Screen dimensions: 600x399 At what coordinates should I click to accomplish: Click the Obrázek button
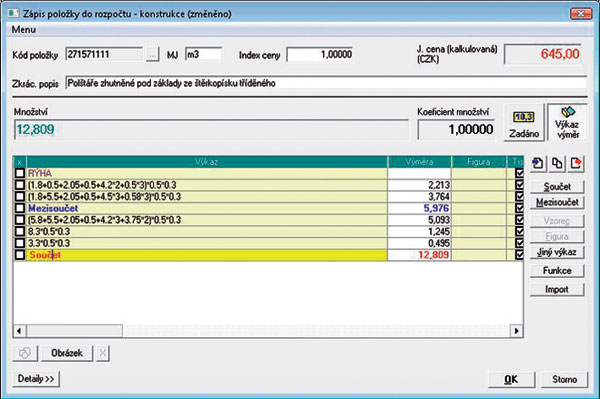(x=67, y=353)
